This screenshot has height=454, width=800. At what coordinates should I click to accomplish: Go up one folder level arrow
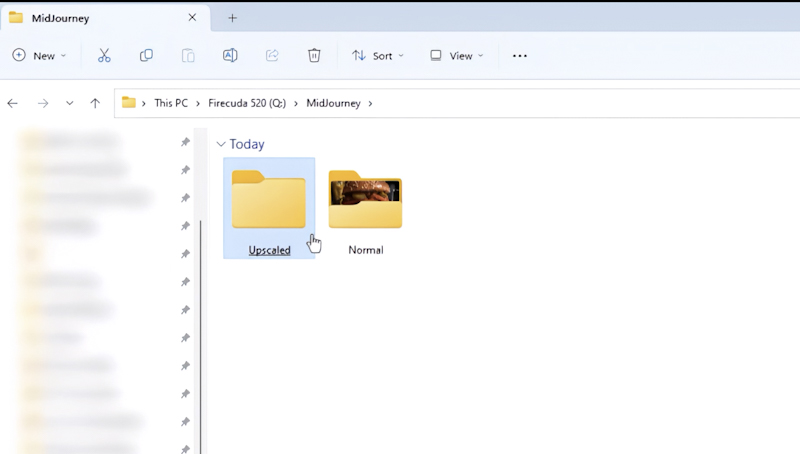pyautogui.click(x=95, y=104)
